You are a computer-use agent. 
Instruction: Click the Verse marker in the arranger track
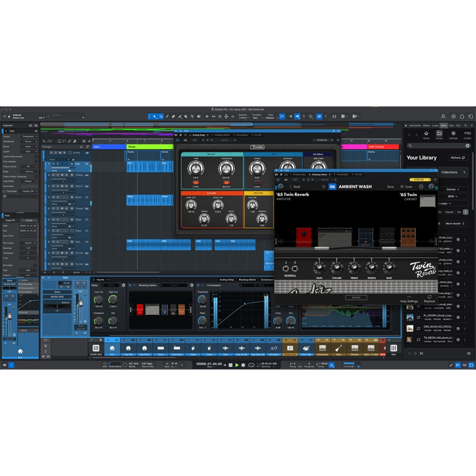tap(150, 146)
